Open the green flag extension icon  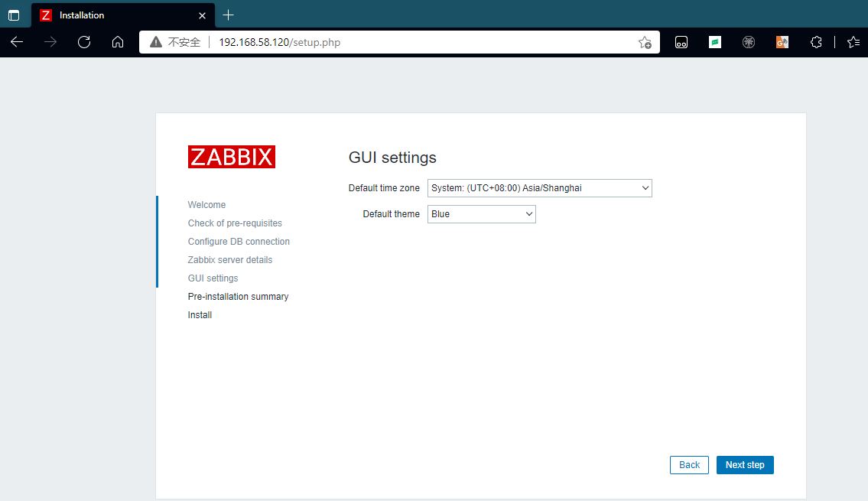(715, 42)
